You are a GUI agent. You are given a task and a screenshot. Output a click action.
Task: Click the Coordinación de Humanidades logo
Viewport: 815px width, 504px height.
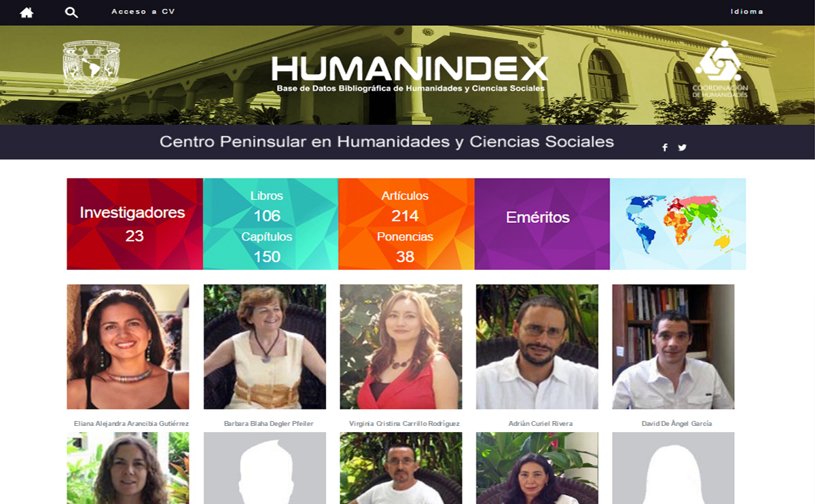pos(720,69)
